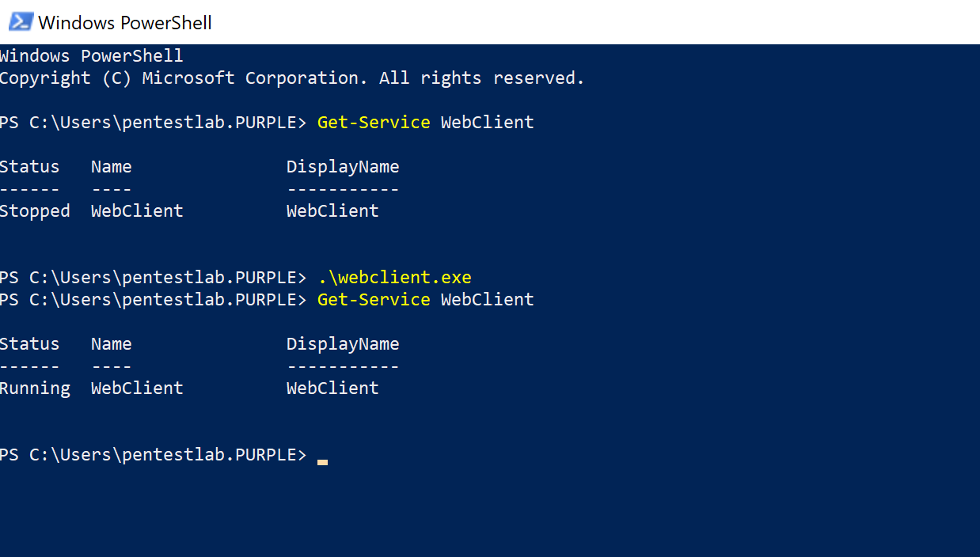Click the WebClient name next to Running

click(137, 388)
